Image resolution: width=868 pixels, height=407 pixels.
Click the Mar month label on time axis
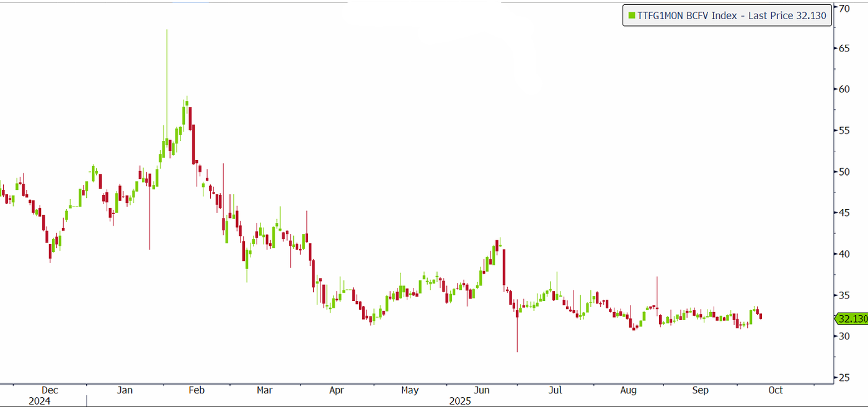pos(265,390)
